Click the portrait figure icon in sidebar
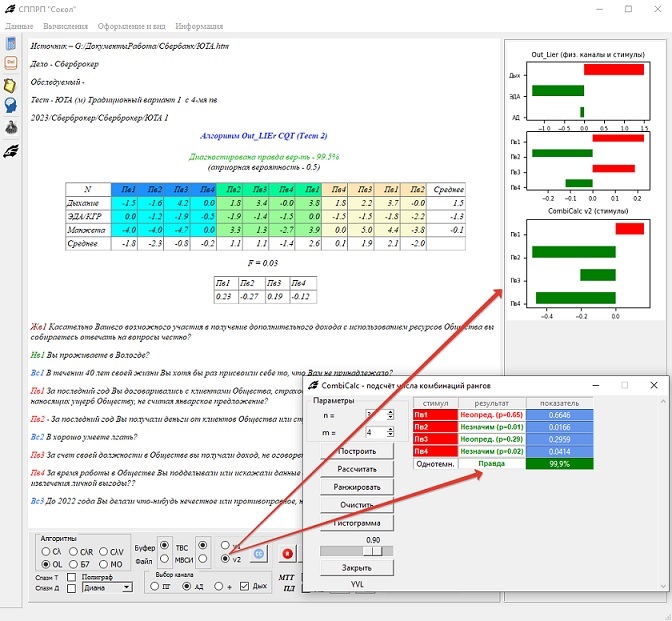This screenshot has width=672, height=621. (x=11, y=127)
